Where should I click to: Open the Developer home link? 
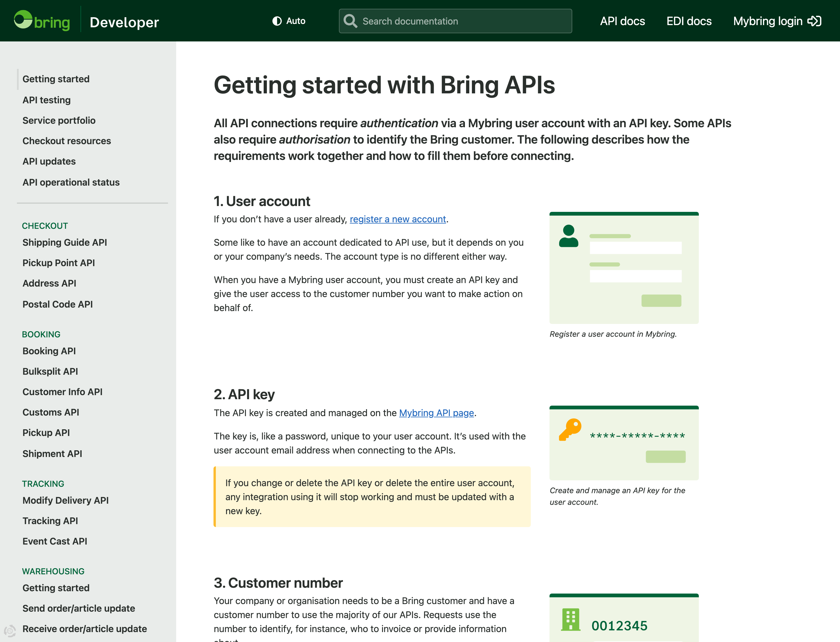(x=124, y=22)
